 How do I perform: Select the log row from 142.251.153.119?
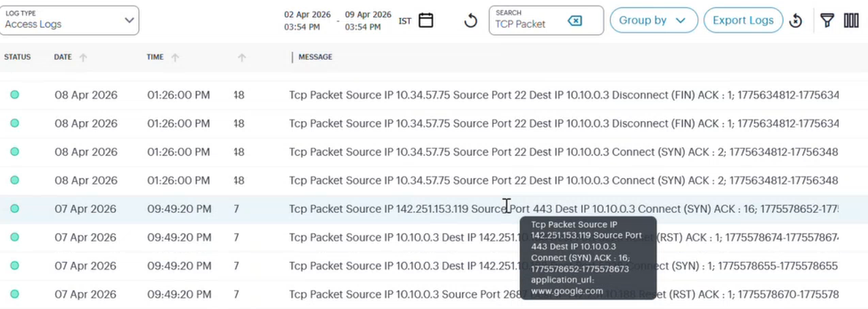(x=434, y=209)
